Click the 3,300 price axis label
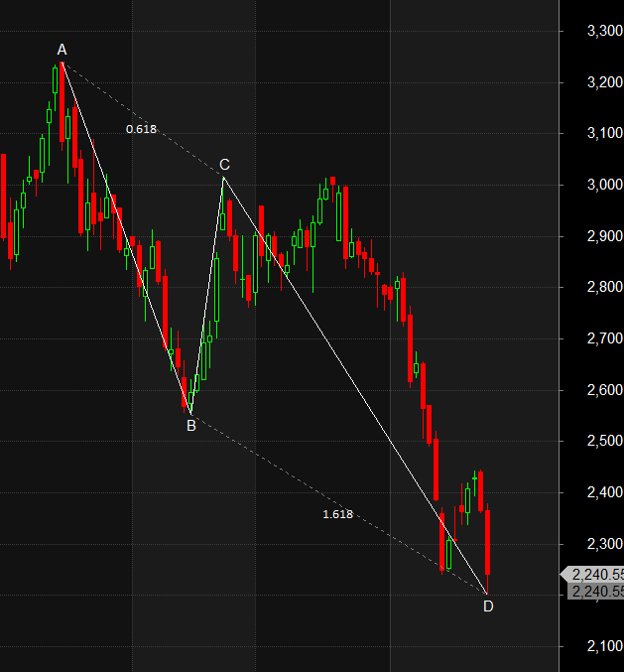The height and width of the screenshot is (672, 624). pyautogui.click(x=605, y=32)
